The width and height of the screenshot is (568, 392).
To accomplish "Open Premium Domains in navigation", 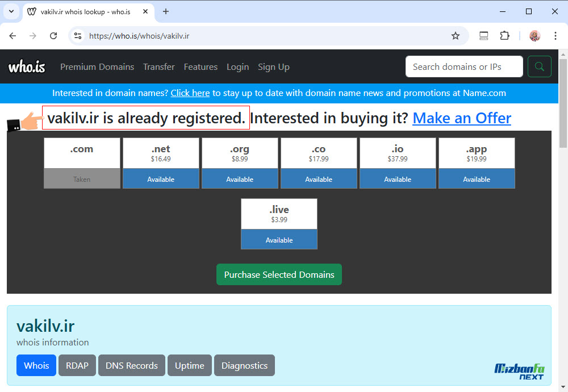I will [97, 67].
